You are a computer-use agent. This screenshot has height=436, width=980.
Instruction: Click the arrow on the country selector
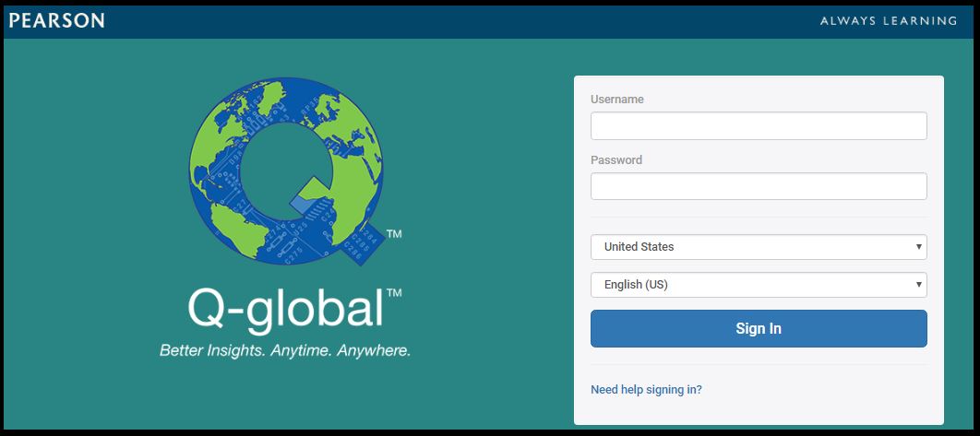(918, 247)
